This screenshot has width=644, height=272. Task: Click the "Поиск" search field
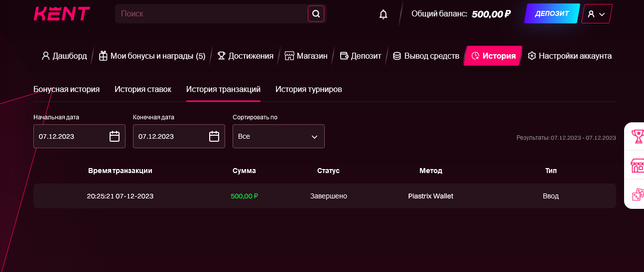click(212, 14)
